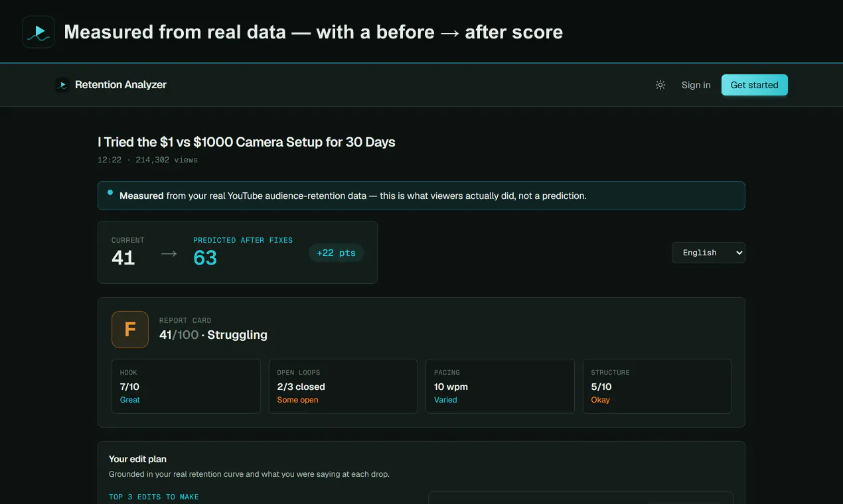Image resolution: width=843 pixels, height=504 pixels.
Task: Select the Hook 7/10 Great card
Action: [186, 387]
